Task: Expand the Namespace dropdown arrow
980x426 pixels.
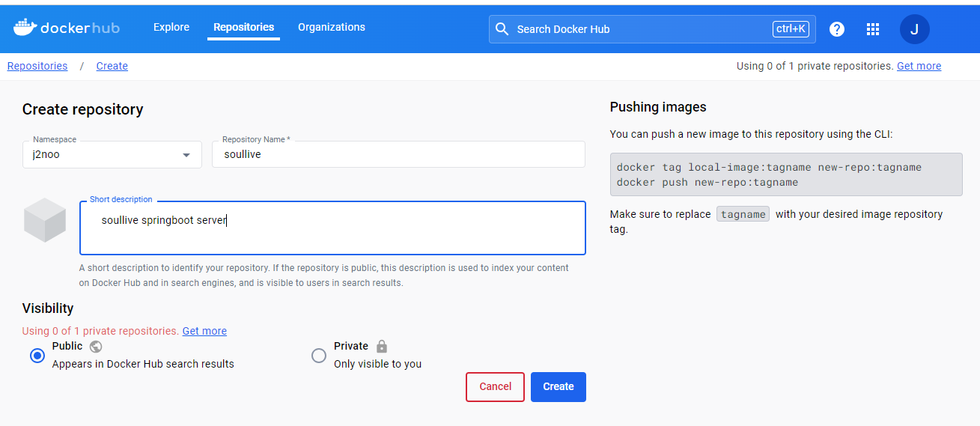Action: tap(186, 155)
